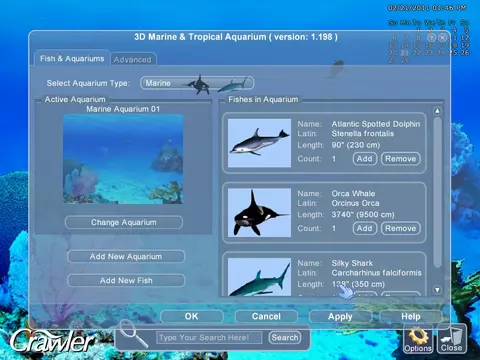The image size is (480, 360).
Task: Remove the Orca Whale from aquarium
Action: (x=400, y=228)
